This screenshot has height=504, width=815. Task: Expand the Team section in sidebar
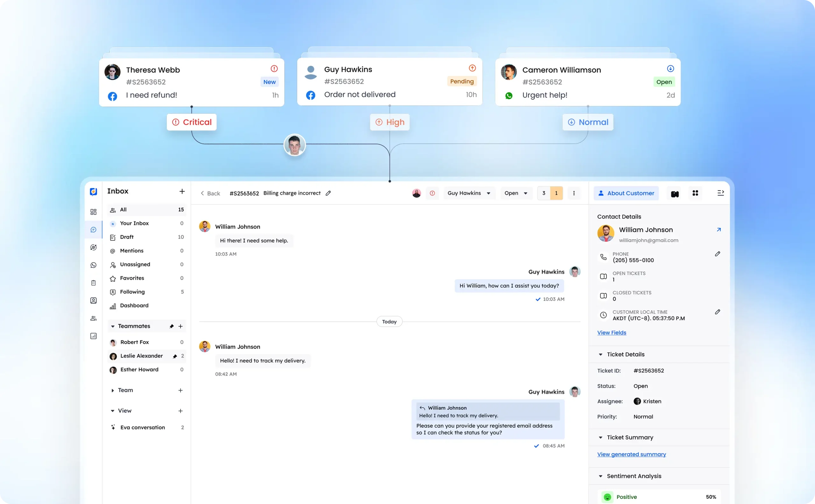point(113,390)
